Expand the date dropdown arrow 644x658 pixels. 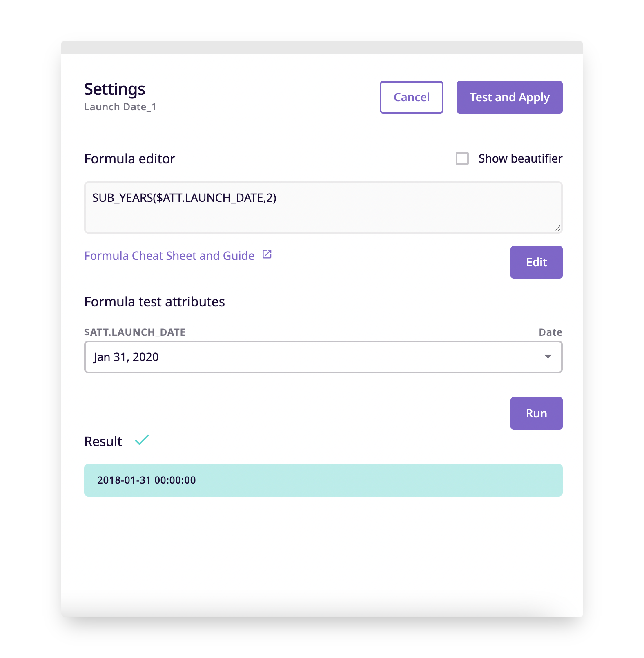pyautogui.click(x=548, y=357)
